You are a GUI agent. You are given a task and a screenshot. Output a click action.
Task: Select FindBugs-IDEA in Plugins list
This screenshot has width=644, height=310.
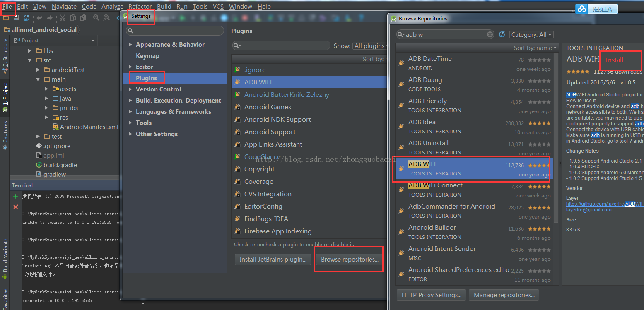click(x=309, y=219)
